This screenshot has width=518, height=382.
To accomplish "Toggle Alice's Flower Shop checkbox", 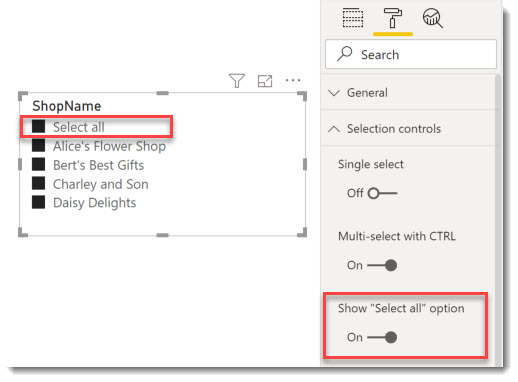I will click(38, 145).
